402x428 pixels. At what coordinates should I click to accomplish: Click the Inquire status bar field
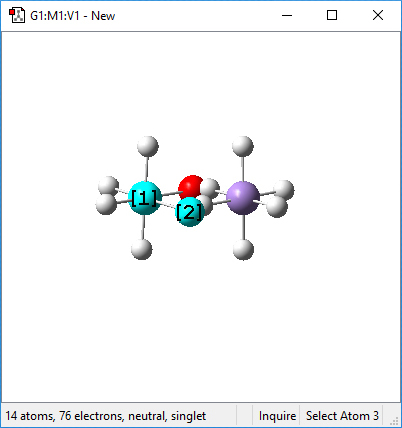pyautogui.click(x=277, y=416)
